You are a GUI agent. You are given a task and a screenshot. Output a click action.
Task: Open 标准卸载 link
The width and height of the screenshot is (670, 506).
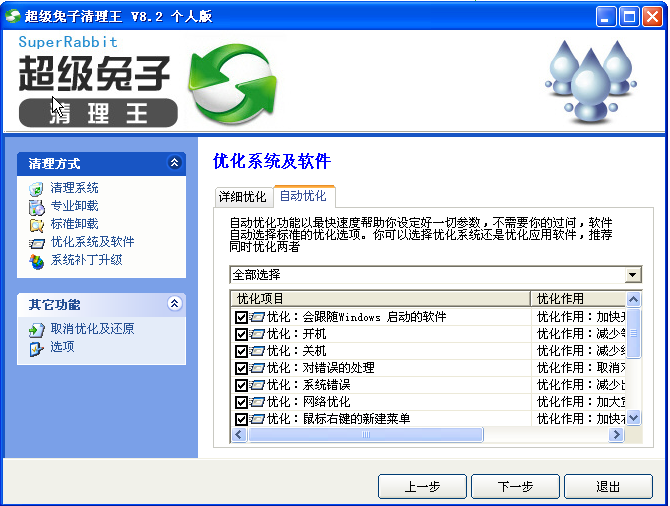tap(74, 224)
